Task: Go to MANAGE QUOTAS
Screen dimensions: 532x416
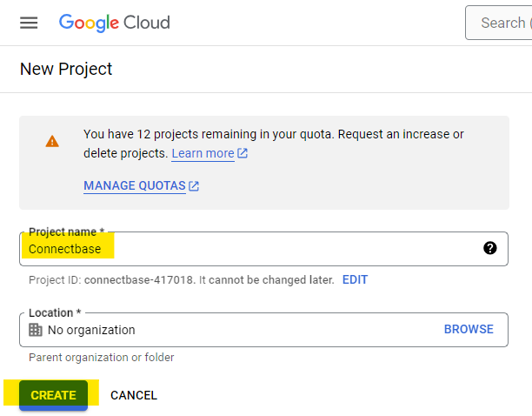Action: click(134, 185)
